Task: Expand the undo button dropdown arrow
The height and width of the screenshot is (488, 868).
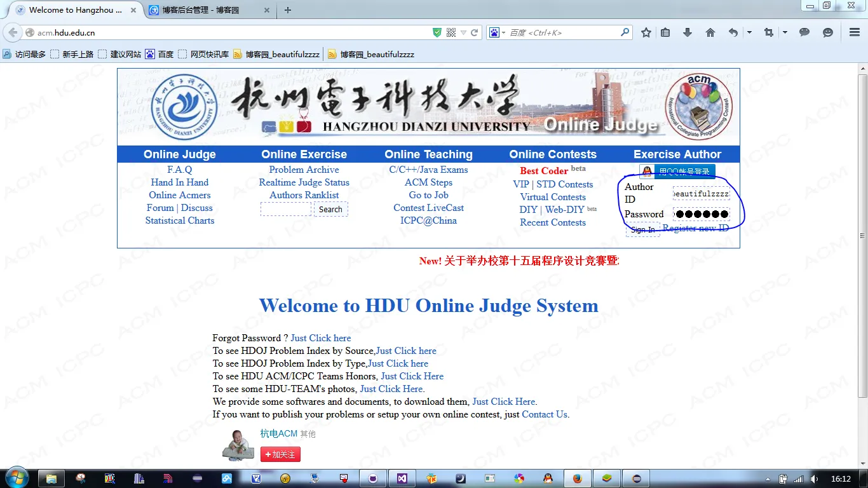Action: (x=749, y=32)
